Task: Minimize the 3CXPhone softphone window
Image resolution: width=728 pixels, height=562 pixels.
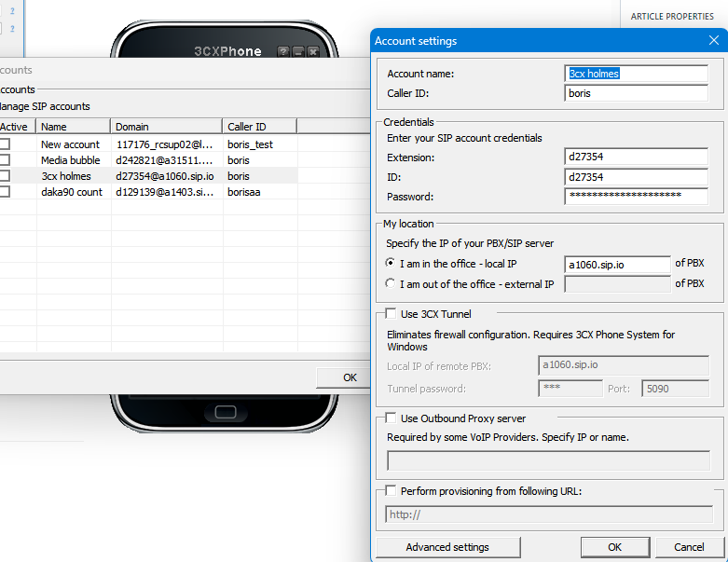Action: [x=298, y=51]
